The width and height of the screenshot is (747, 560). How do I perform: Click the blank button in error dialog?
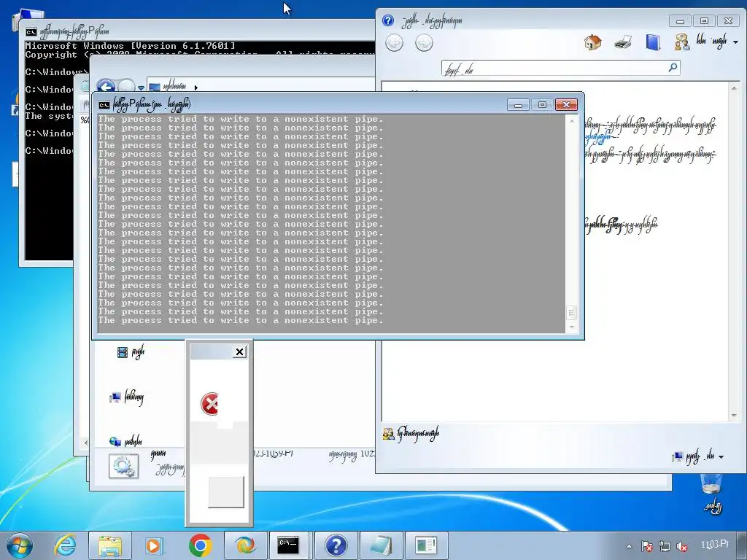click(x=226, y=492)
